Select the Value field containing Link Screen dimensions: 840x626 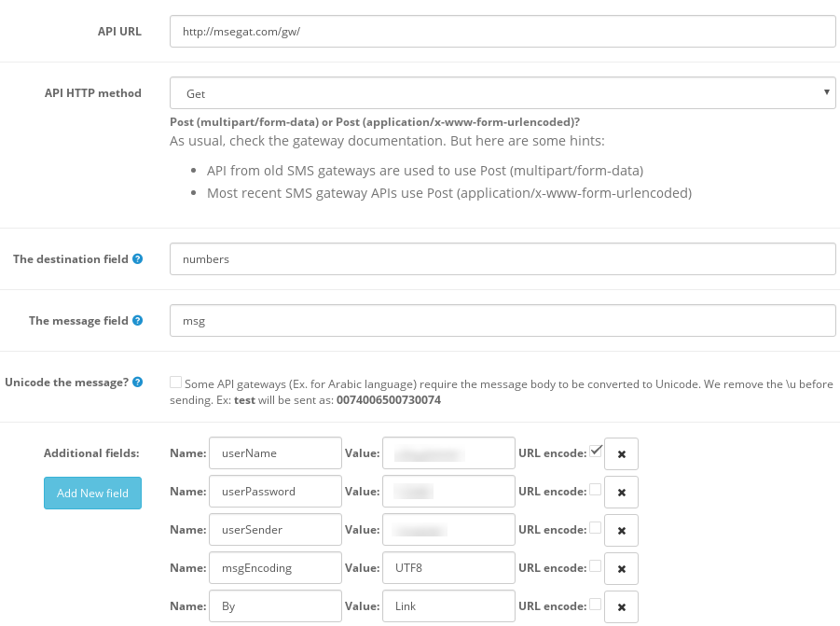448,605
